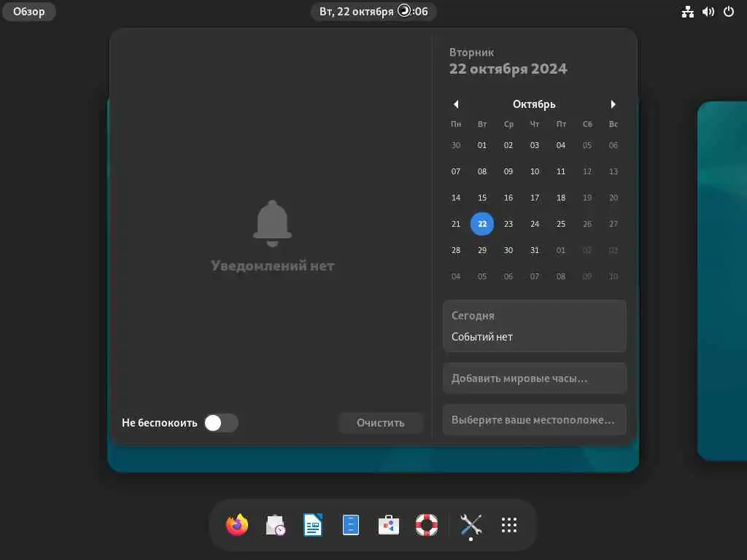
Task: Select October 10 in calendar
Action: click(535, 171)
